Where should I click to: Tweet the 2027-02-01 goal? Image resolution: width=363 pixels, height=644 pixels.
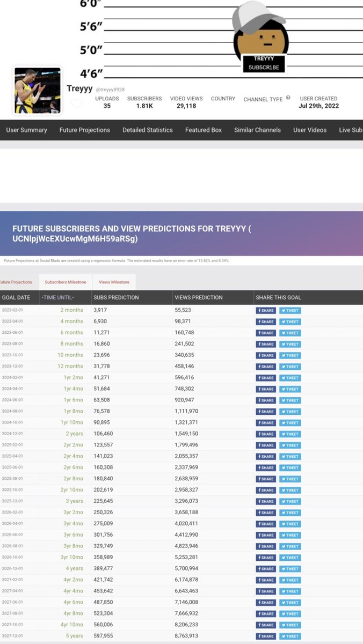[290, 580]
